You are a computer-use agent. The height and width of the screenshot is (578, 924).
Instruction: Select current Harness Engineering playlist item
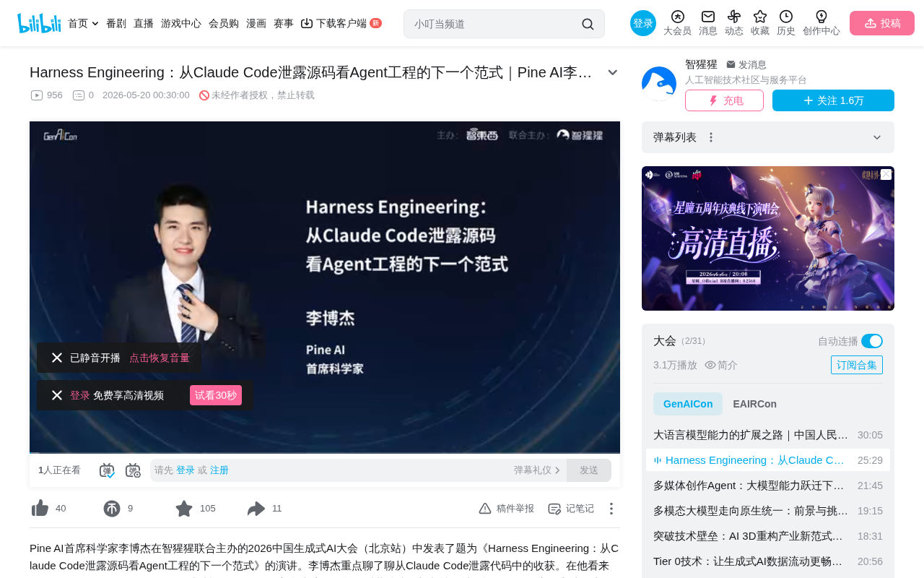768,460
